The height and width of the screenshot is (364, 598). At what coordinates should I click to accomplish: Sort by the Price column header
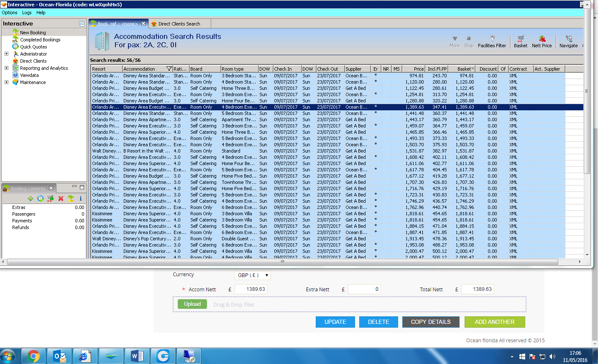(413, 69)
